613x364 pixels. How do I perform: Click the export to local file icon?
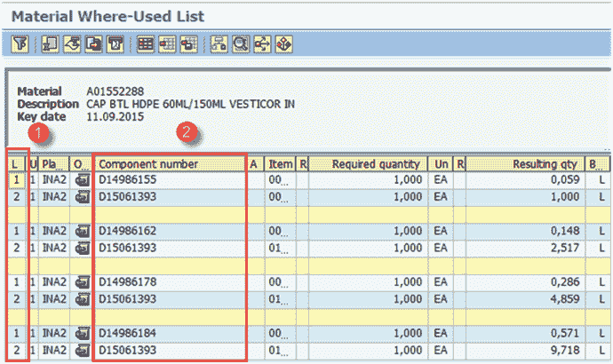(x=94, y=44)
